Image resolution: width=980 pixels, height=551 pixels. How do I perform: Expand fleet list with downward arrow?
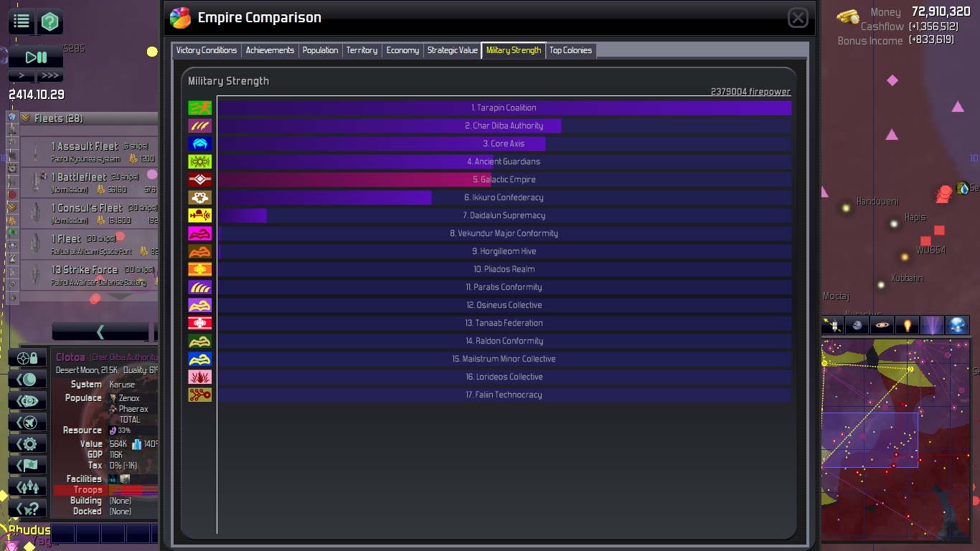click(x=119, y=296)
